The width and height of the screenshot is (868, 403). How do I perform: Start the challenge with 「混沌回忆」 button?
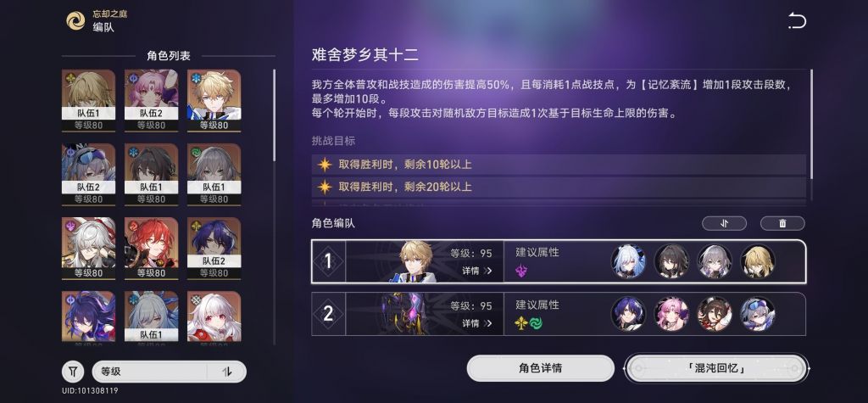pos(716,368)
